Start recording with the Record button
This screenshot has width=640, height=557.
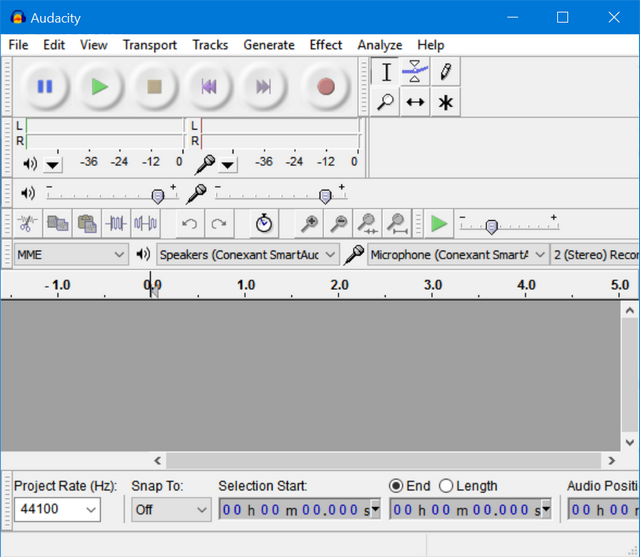(326, 87)
